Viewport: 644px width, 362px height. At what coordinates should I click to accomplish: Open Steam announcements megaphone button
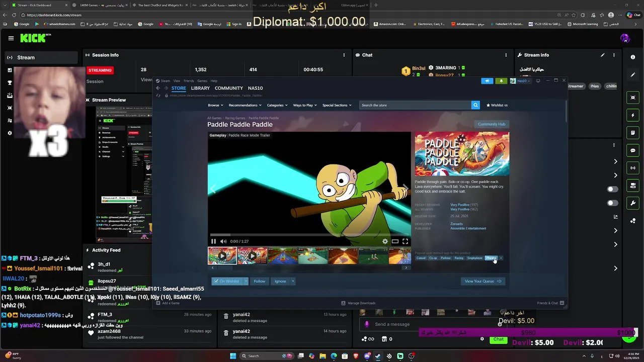[x=487, y=80]
